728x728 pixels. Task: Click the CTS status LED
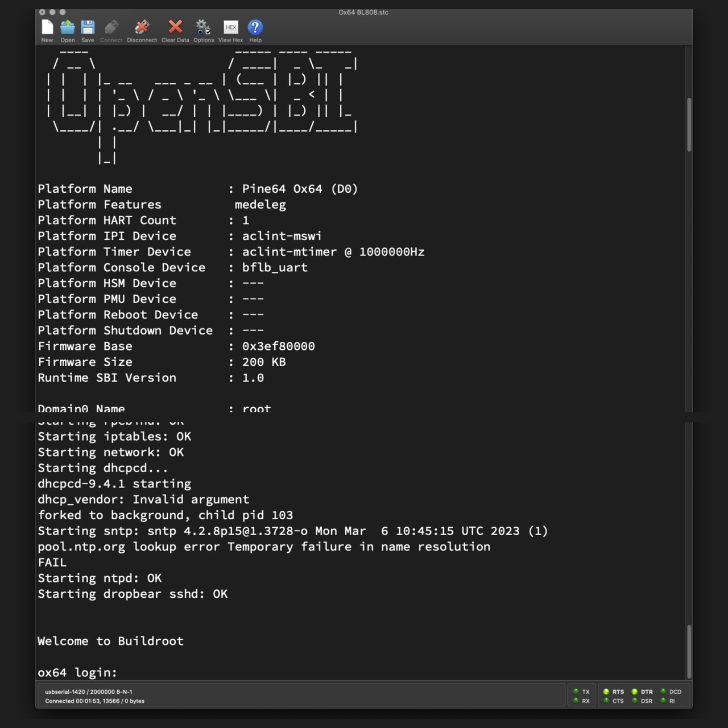coord(606,701)
